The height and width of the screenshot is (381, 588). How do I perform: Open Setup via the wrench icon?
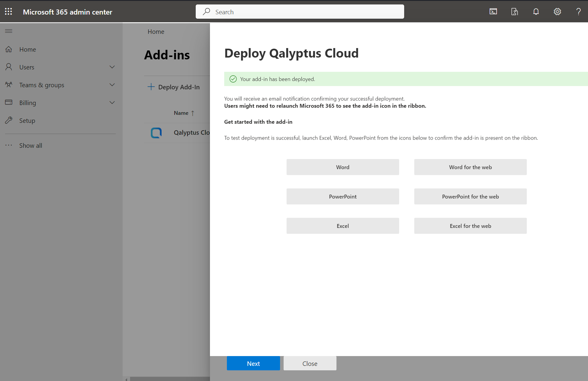pyautogui.click(x=9, y=120)
